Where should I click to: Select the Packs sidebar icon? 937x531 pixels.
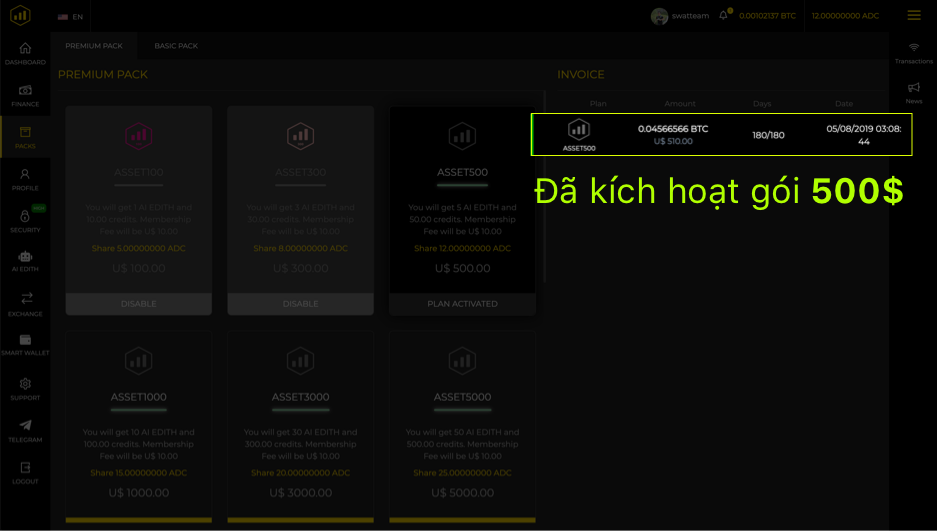click(25, 132)
